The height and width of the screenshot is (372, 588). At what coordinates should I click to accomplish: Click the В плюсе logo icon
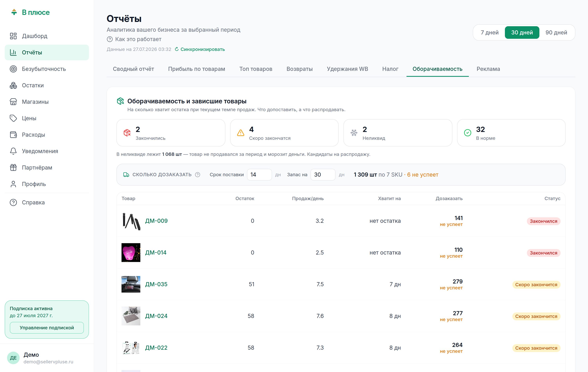pos(14,12)
